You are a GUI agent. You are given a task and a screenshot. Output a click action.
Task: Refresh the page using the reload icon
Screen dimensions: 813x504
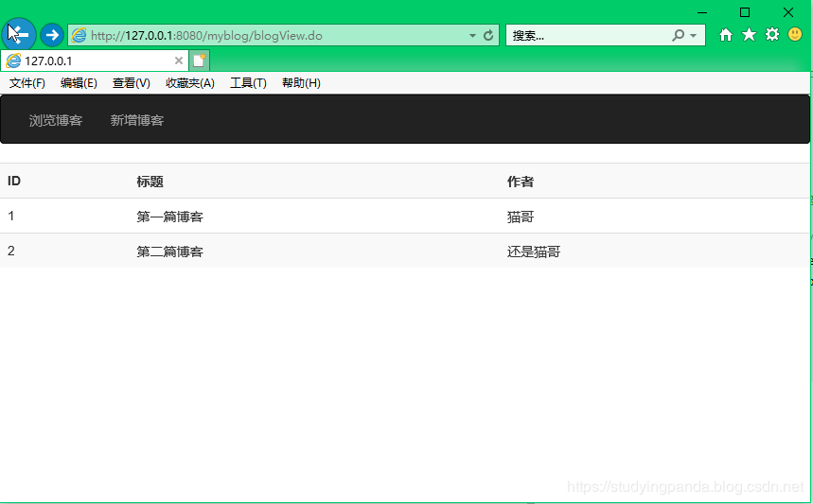coord(488,35)
